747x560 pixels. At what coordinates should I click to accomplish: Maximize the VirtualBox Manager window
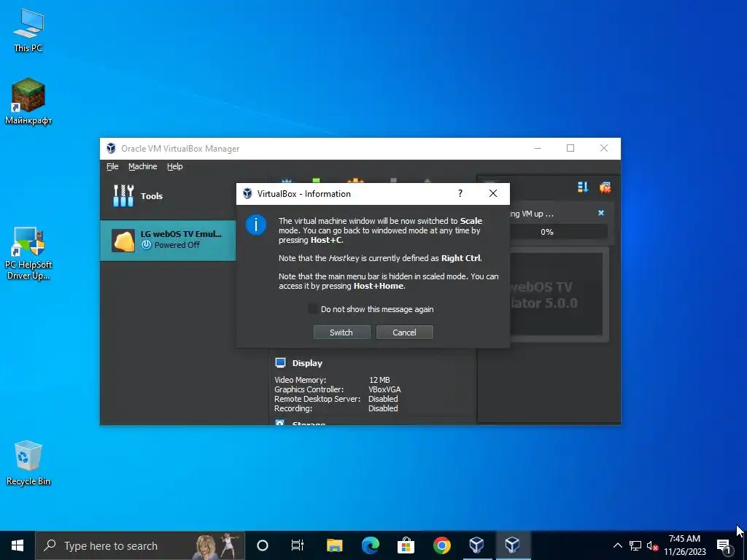[570, 148]
